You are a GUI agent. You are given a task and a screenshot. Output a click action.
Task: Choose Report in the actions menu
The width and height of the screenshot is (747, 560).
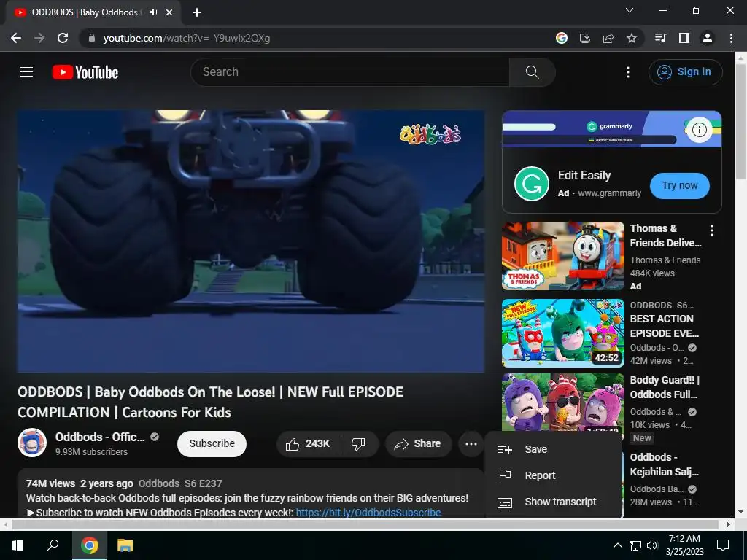(553, 475)
